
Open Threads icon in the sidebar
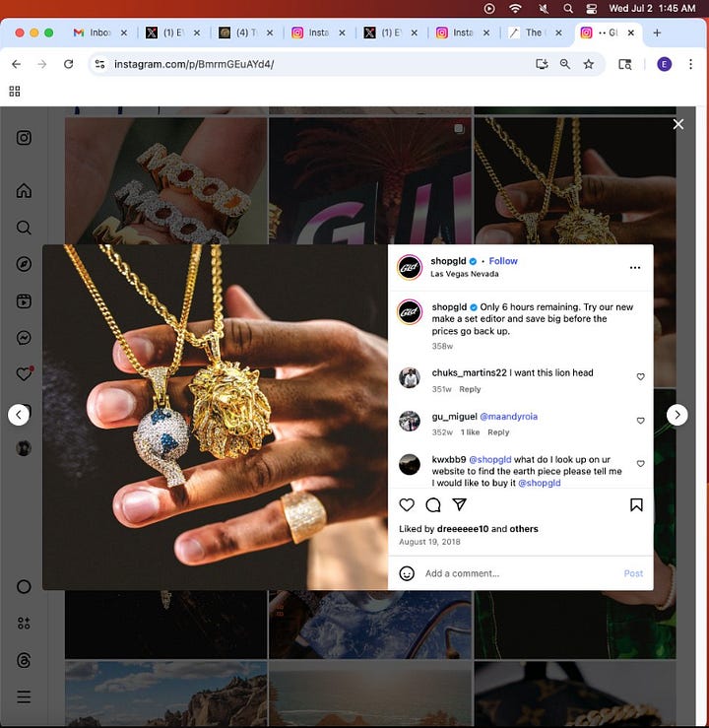pos(24,660)
